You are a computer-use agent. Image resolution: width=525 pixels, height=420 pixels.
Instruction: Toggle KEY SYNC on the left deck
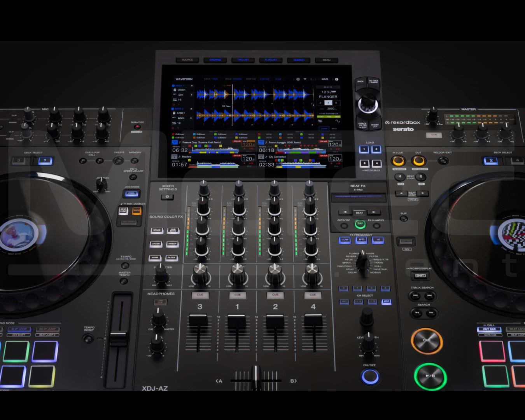coord(129,222)
